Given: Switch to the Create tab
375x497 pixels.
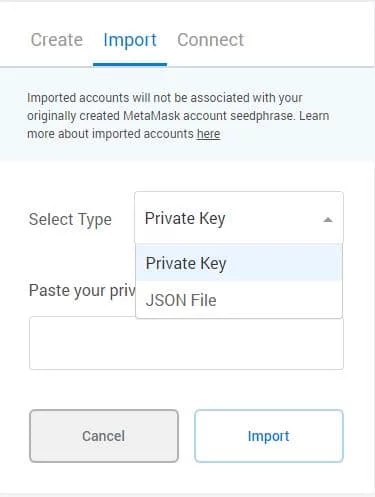Looking at the screenshot, I should [57, 40].
